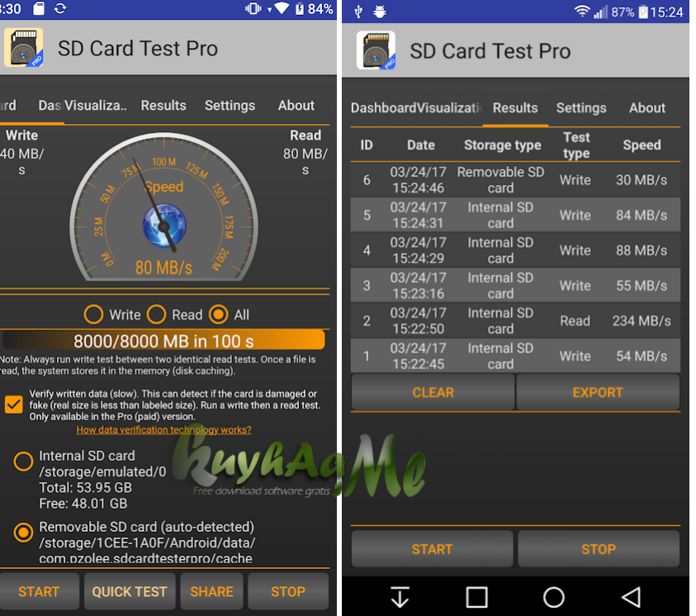696x616 pixels.
Task: Tap the Date column header
Action: point(421,145)
